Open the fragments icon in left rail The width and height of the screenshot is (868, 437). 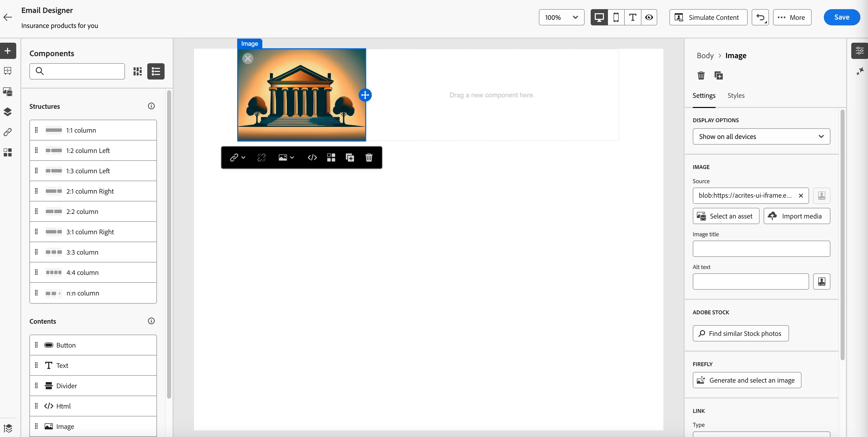tap(8, 152)
